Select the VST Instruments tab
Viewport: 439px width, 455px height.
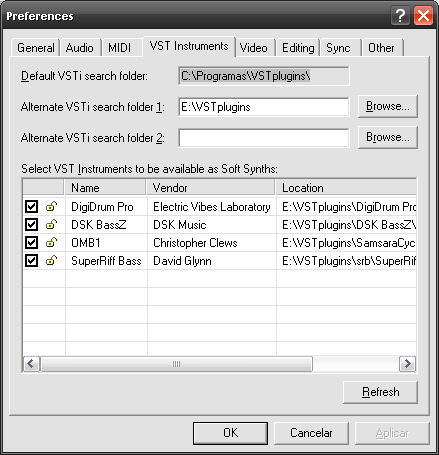(x=189, y=46)
